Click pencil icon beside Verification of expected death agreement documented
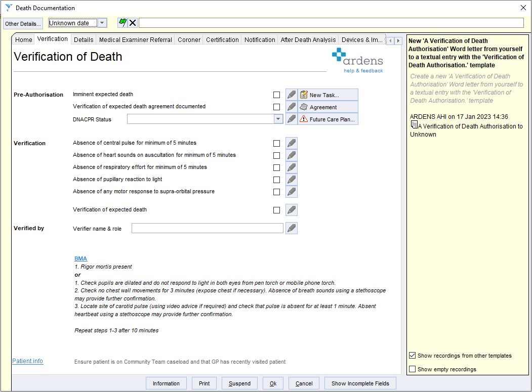Viewport: 532px width, 392px height. [292, 107]
